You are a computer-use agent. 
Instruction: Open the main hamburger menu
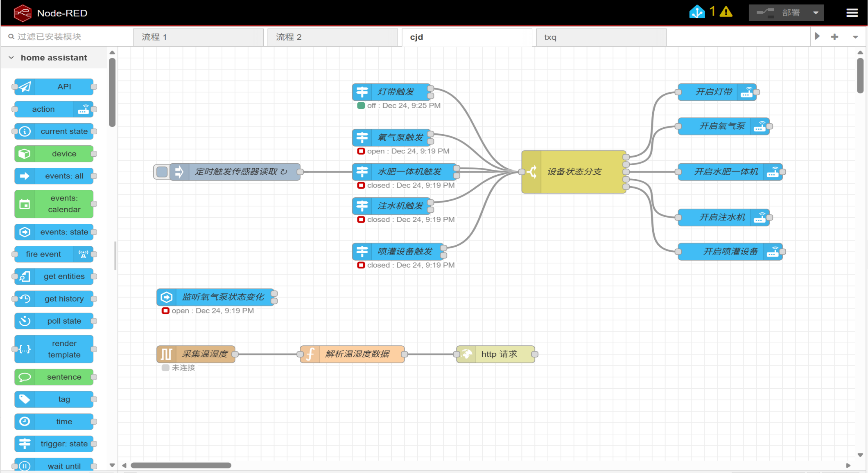(x=852, y=13)
